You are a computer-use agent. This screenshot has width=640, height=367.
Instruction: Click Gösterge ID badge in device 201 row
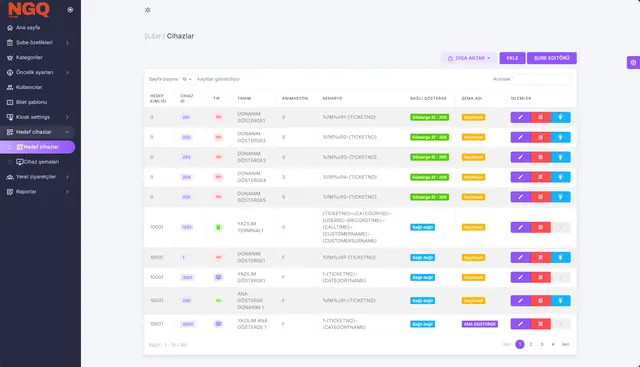pyautogui.click(x=429, y=117)
